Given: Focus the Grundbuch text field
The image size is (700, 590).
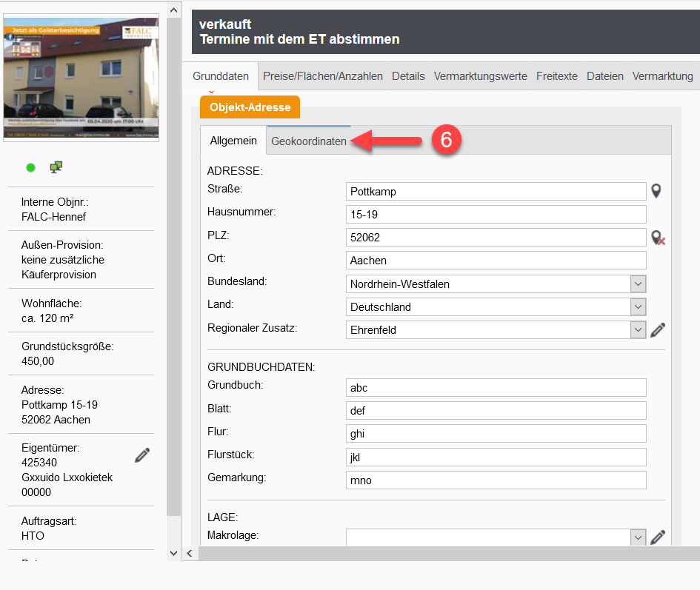Looking at the screenshot, I should (496, 388).
